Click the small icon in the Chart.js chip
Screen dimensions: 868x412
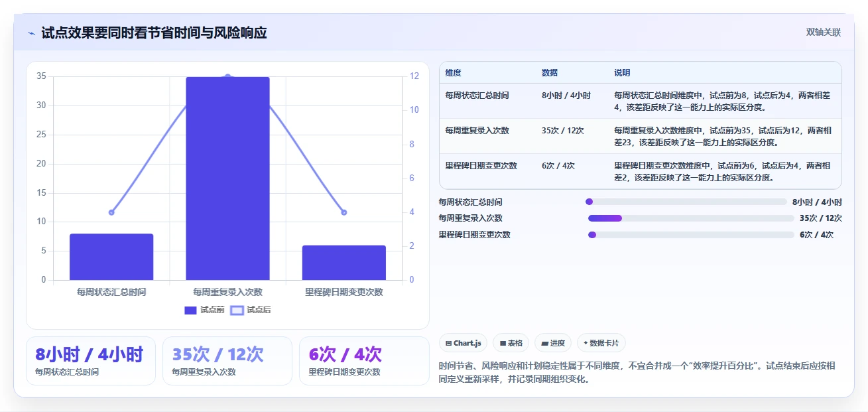[x=449, y=343]
